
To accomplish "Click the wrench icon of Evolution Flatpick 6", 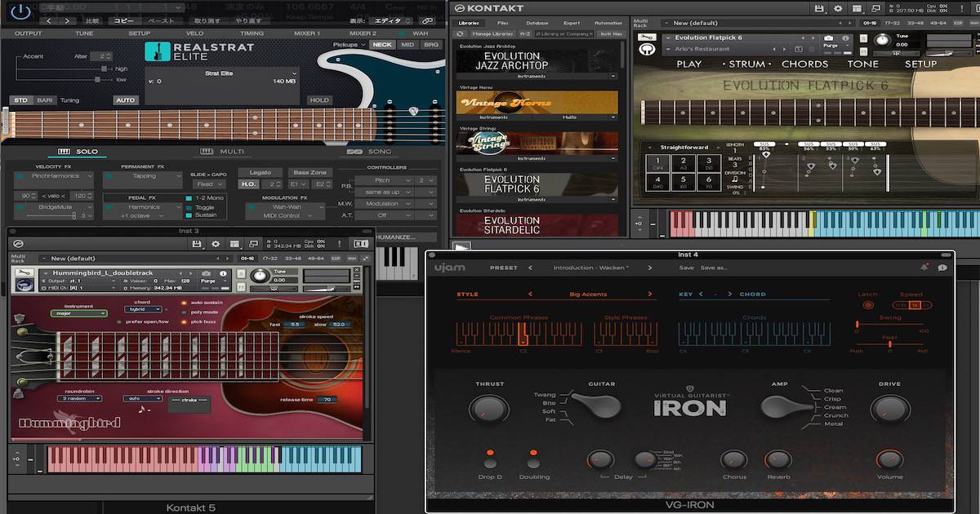I will [646, 38].
